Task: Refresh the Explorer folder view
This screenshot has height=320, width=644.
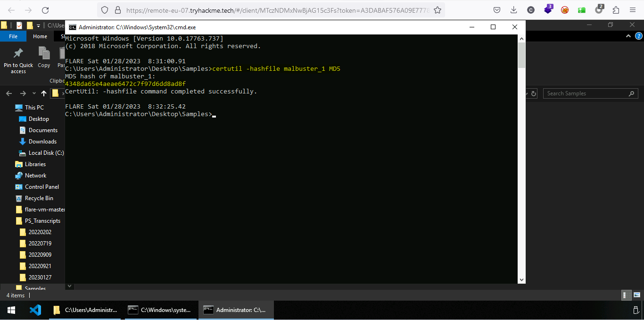Action: point(534,93)
